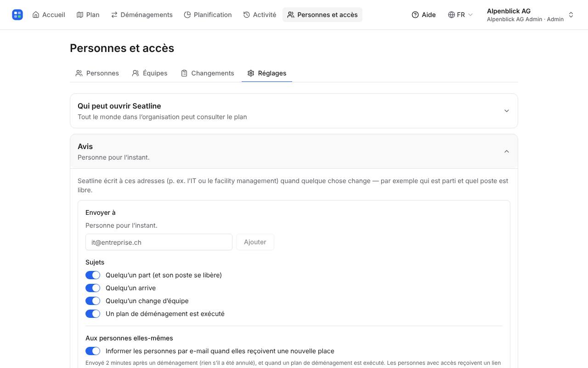Click the Personnes et accès page heading
This screenshot has height=368, width=588.
122,48
